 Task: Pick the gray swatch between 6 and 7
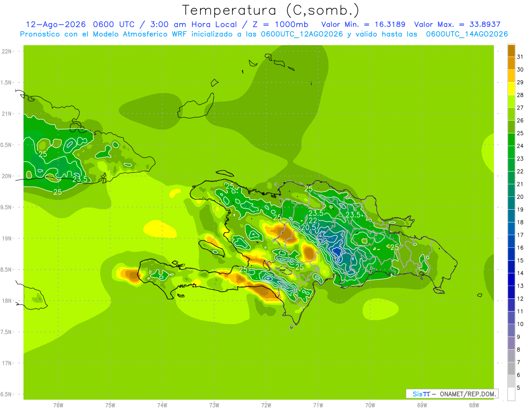(511, 368)
